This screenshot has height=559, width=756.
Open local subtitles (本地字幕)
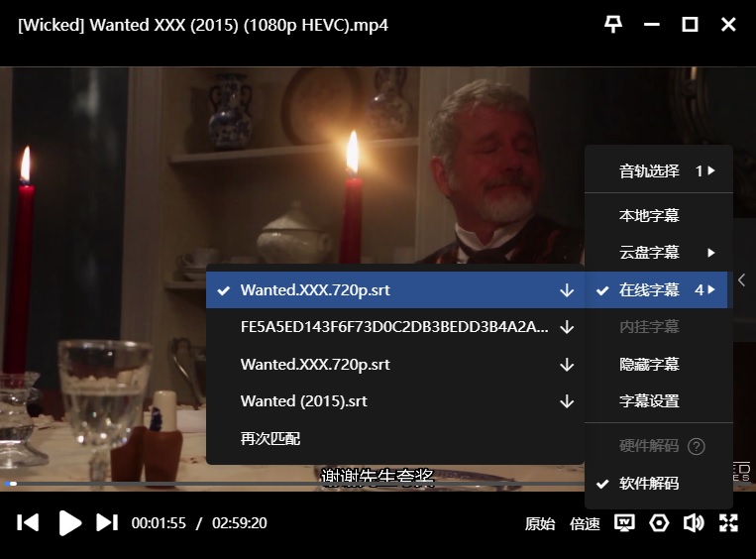[x=649, y=215]
